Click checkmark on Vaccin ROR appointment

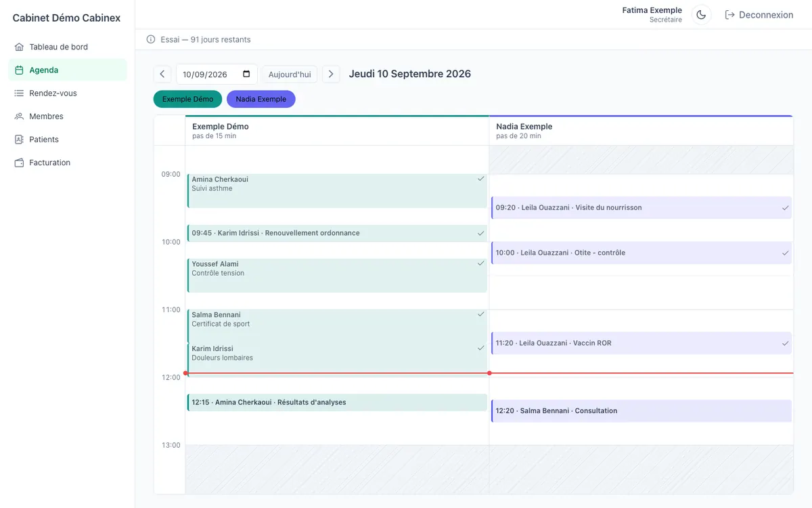[x=786, y=343]
